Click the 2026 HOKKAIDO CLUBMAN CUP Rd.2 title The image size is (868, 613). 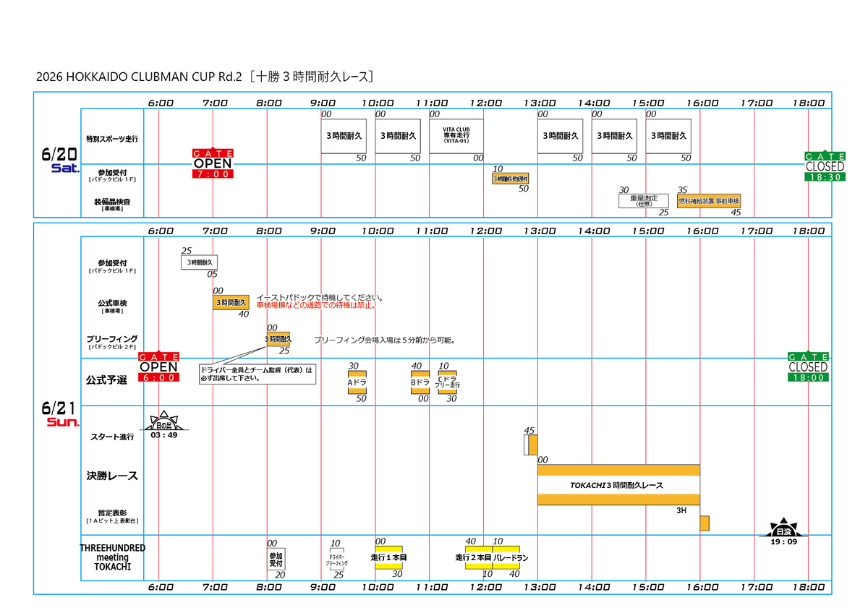click(x=206, y=77)
